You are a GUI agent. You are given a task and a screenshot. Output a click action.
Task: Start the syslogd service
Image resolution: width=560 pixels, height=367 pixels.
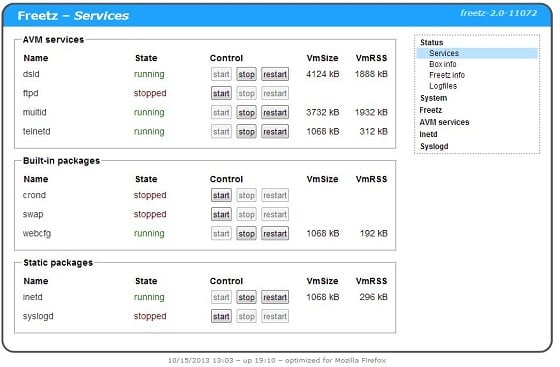tap(221, 316)
